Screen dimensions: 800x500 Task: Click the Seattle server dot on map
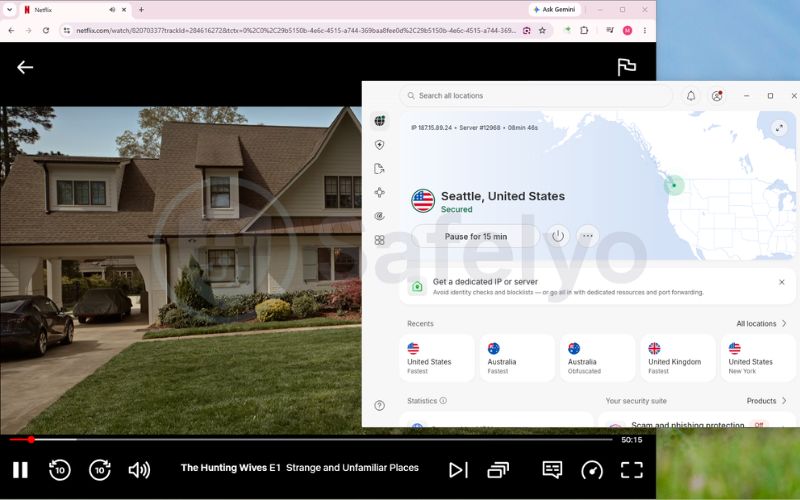[674, 185]
